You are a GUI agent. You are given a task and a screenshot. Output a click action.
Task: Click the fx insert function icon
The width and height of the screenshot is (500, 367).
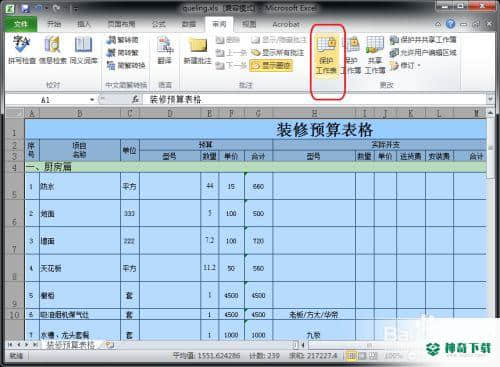click(135, 99)
